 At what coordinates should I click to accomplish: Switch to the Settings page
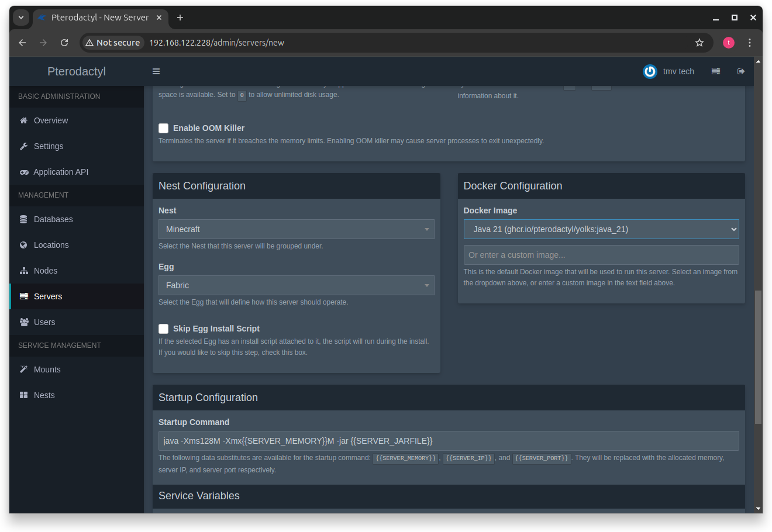coord(49,146)
